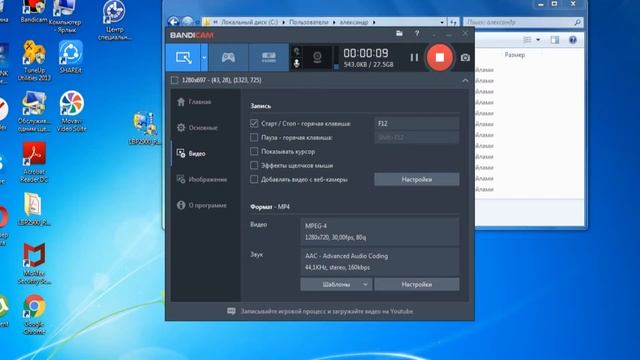
Task: Open Обслуживание одним щелчком desktop icon
Action: coord(34,111)
